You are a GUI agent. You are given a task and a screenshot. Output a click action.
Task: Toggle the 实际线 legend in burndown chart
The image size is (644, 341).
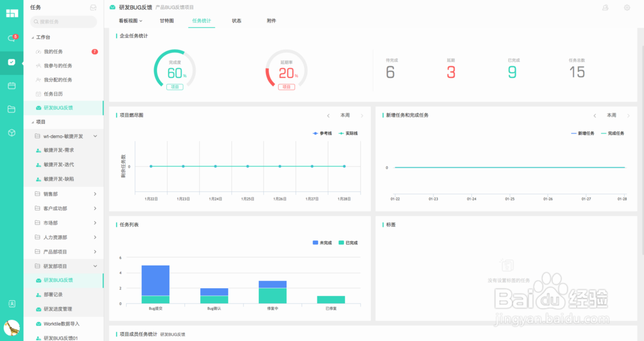[x=348, y=133]
